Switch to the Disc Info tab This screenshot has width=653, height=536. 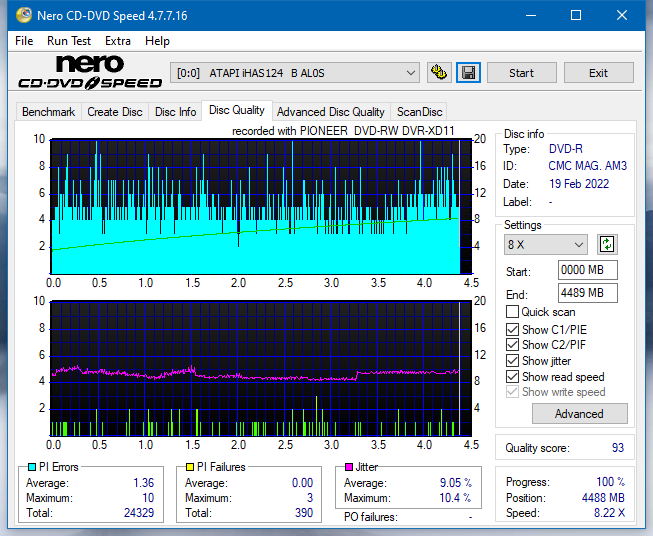[x=175, y=112]
